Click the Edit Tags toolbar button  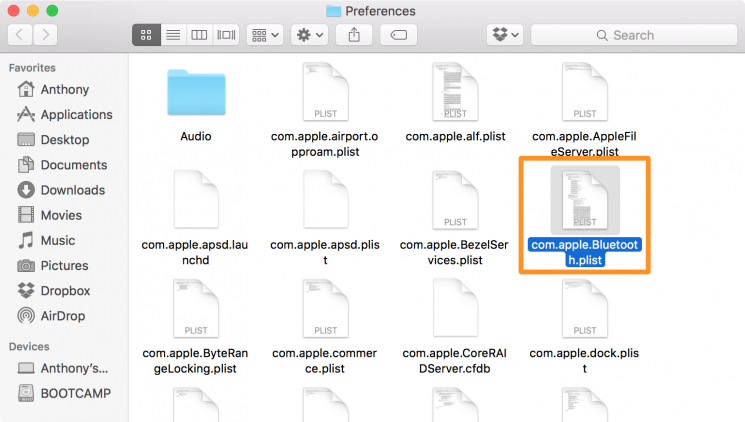[399, 35]
